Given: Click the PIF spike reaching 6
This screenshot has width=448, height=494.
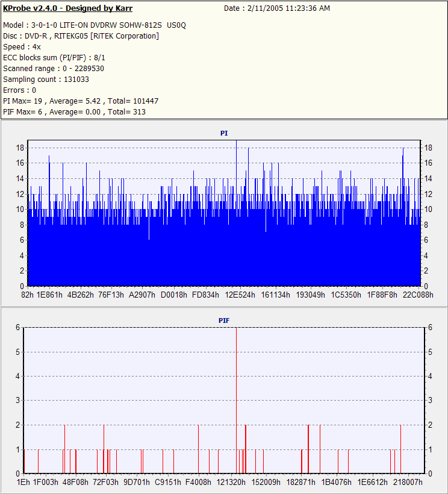Looking at the screenshot, I should tap(236, 400).
